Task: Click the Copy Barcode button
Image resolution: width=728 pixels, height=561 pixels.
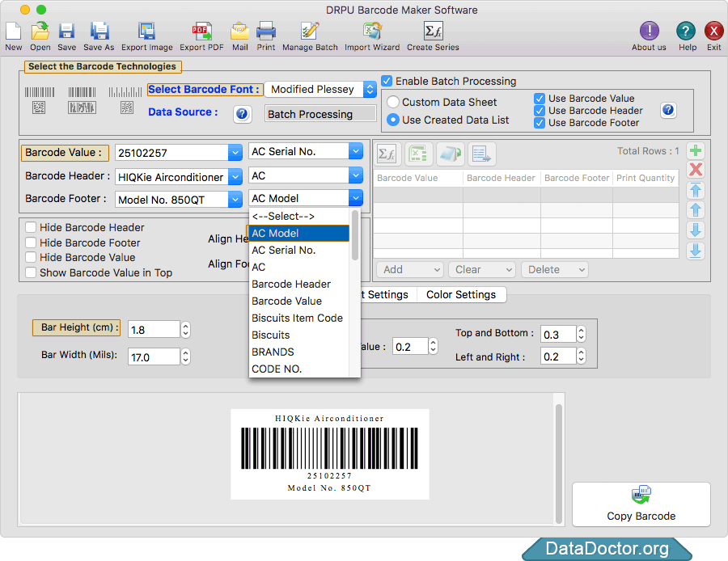Action: point(641,504)
